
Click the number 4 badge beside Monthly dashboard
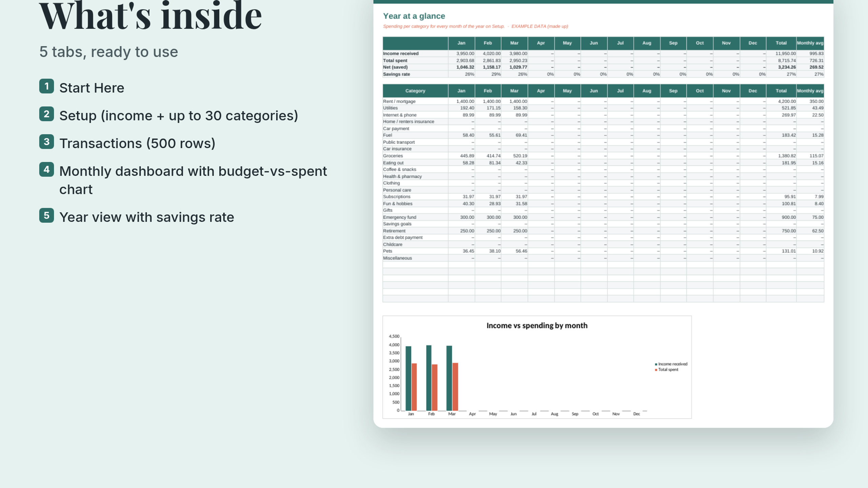pyautogui.click(x=46, y=169)
